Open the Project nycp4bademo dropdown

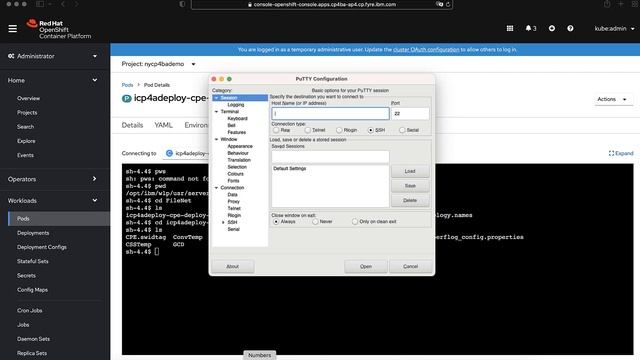coord(158,64)
